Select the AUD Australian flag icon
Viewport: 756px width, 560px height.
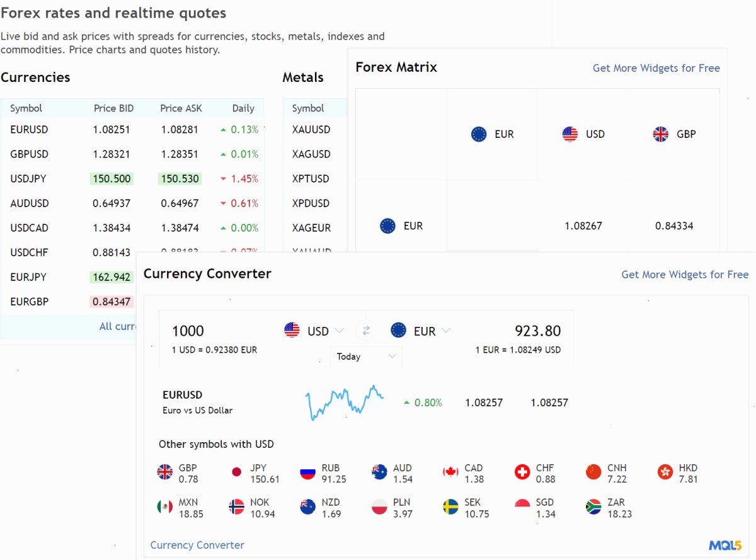pos(379,472)
